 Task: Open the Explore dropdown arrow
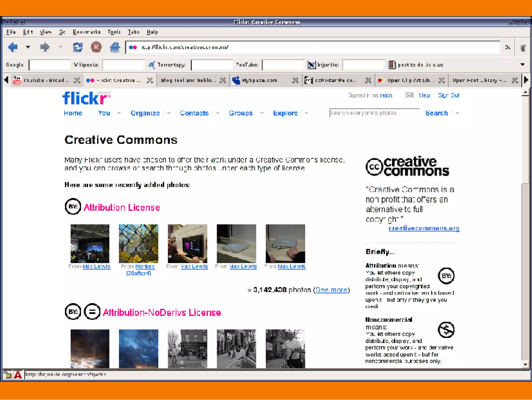point(307,113)
